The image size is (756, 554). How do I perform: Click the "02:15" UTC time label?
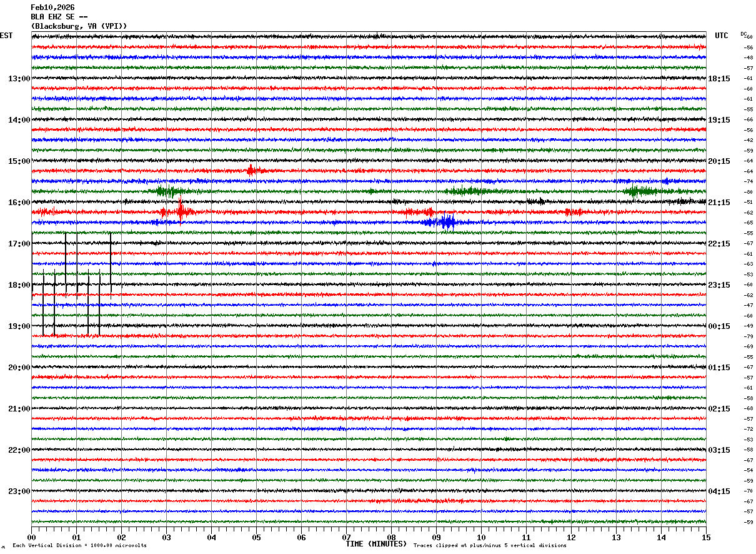click(719, 409)
